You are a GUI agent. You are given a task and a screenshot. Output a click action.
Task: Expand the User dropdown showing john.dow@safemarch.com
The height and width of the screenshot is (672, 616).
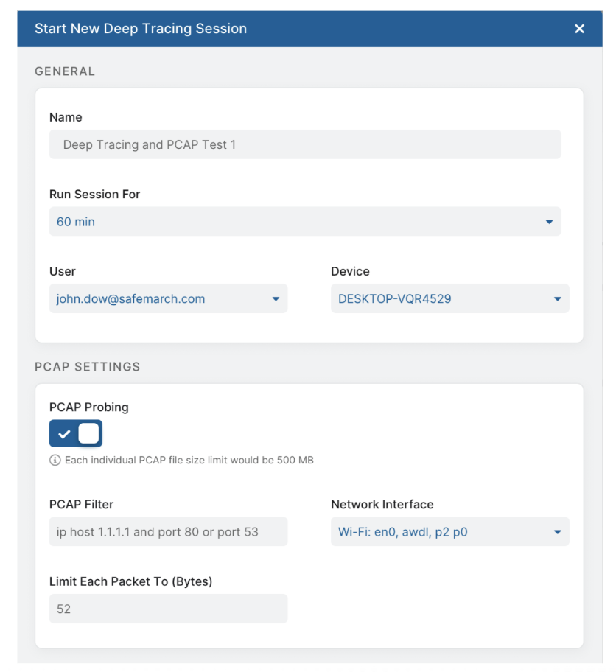[x=168, y=299]
